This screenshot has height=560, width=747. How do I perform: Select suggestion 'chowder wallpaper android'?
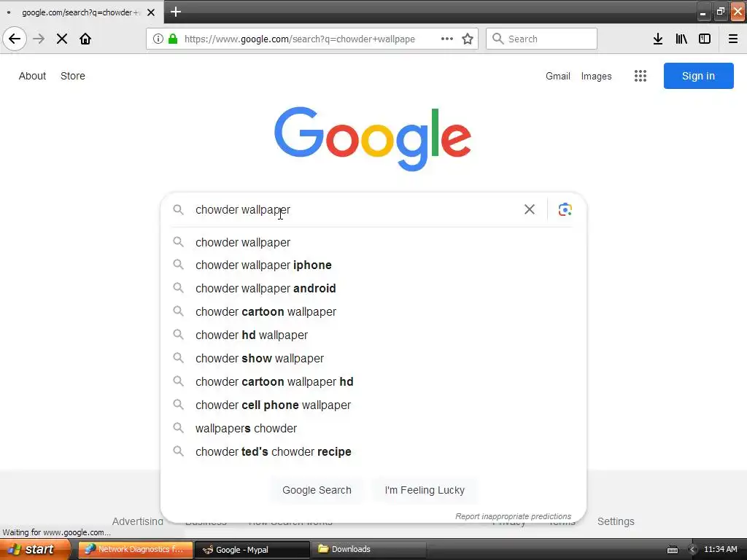pyautogui.click(x=373, y=288)
